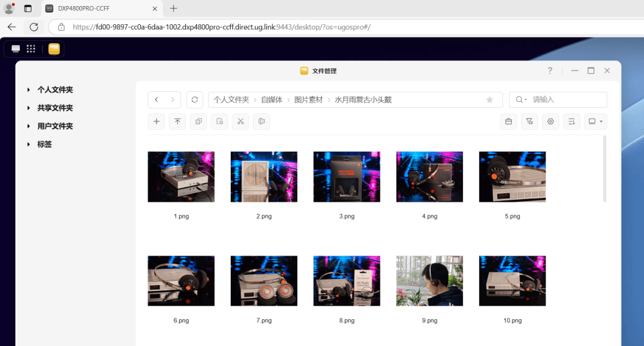Open the browser profile avatar

(x=9, y=8)
